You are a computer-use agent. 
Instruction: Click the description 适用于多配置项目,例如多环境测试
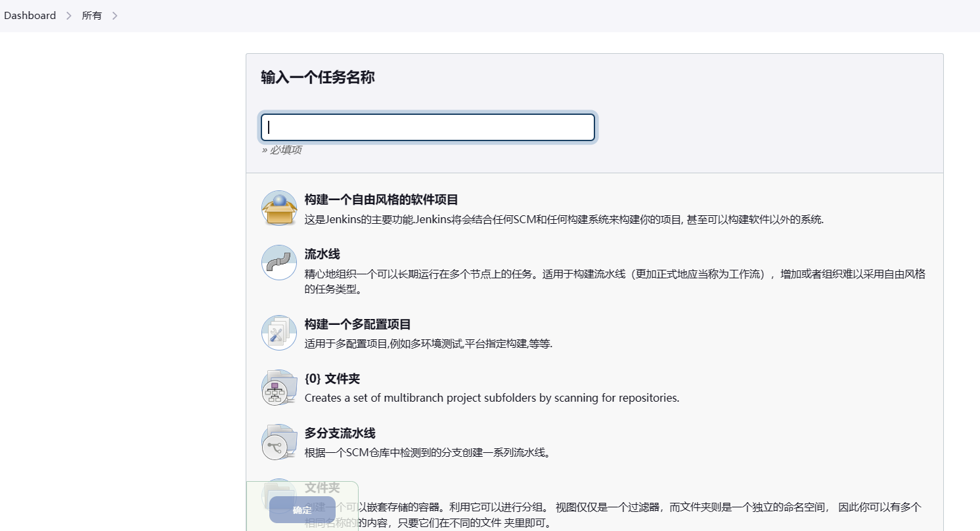pos(429,343)
